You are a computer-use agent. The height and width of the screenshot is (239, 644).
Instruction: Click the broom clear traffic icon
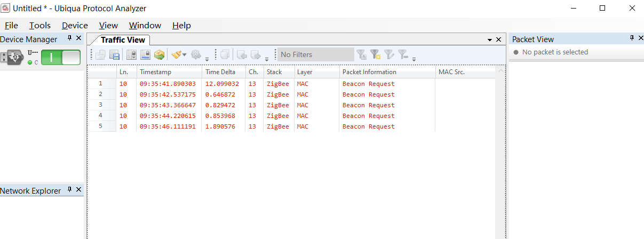click(176, 54)
